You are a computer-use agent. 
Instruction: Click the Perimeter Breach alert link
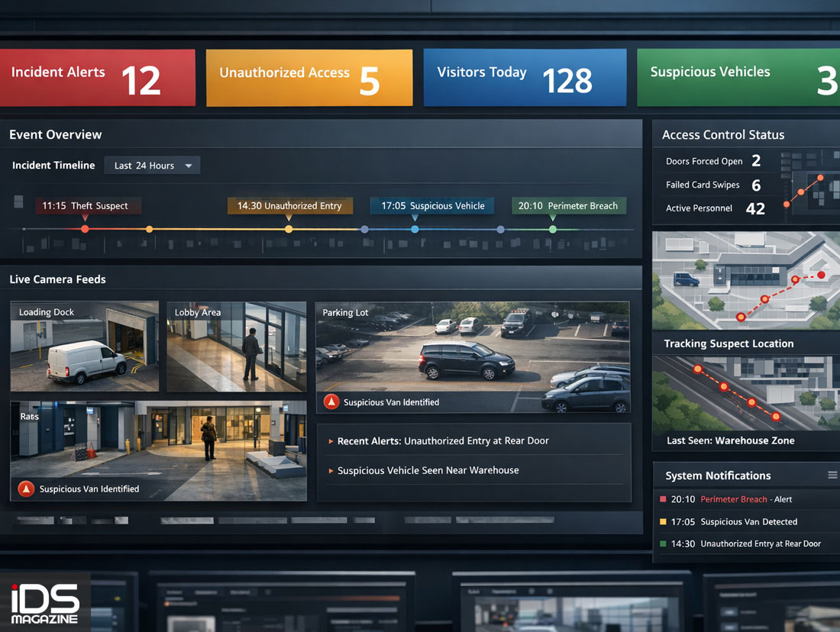733,499
